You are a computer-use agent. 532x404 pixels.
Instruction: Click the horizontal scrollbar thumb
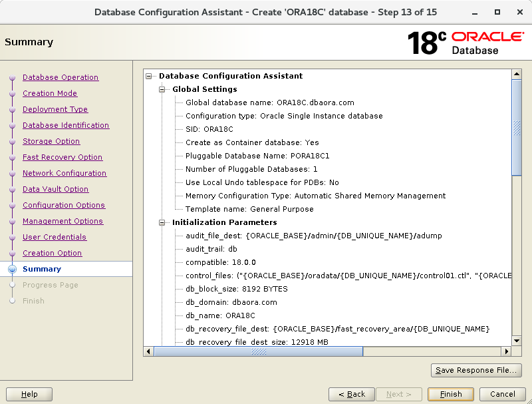click(x=259, y=351)
